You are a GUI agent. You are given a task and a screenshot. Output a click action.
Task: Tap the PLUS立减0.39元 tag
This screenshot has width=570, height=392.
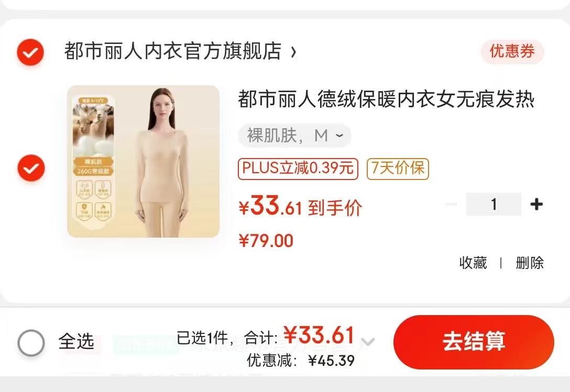[298, 169]
